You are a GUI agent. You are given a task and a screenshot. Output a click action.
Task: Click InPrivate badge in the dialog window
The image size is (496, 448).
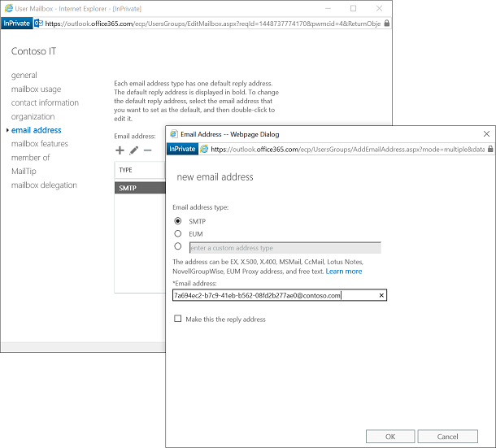(x=183, y=150)
